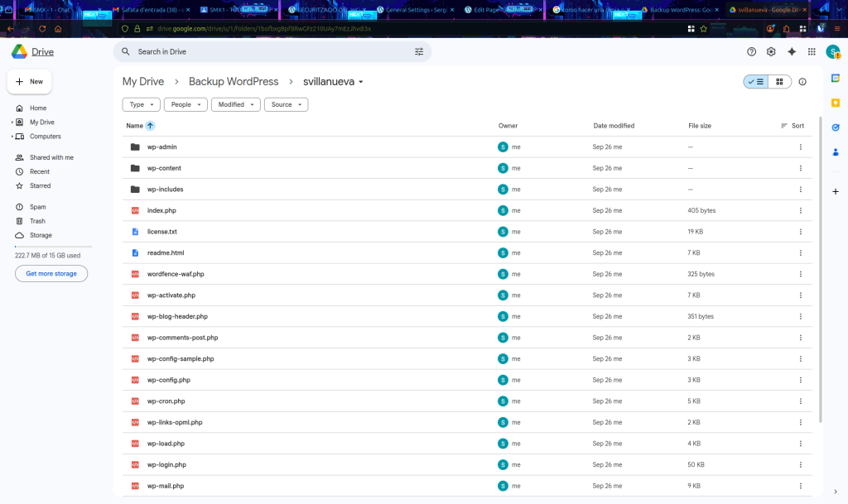Open the Trash section
Screen dimensions: 848x504
[x=37, y=221]
